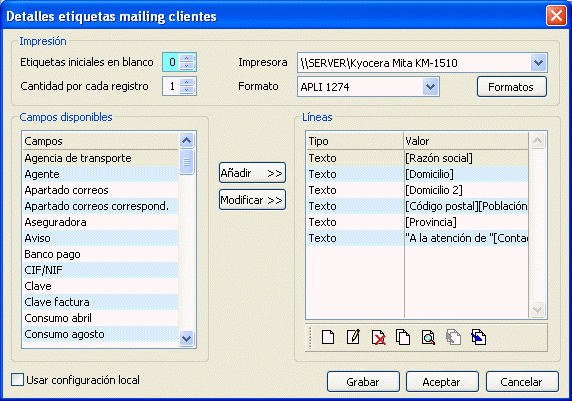Click the new blank line icon
Screen dimensions: 572x401
pos(328,337)
